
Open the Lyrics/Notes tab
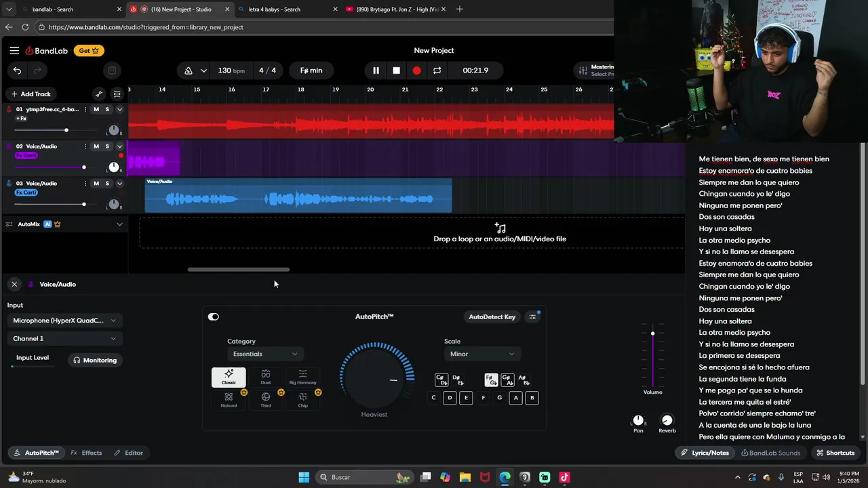705,453
